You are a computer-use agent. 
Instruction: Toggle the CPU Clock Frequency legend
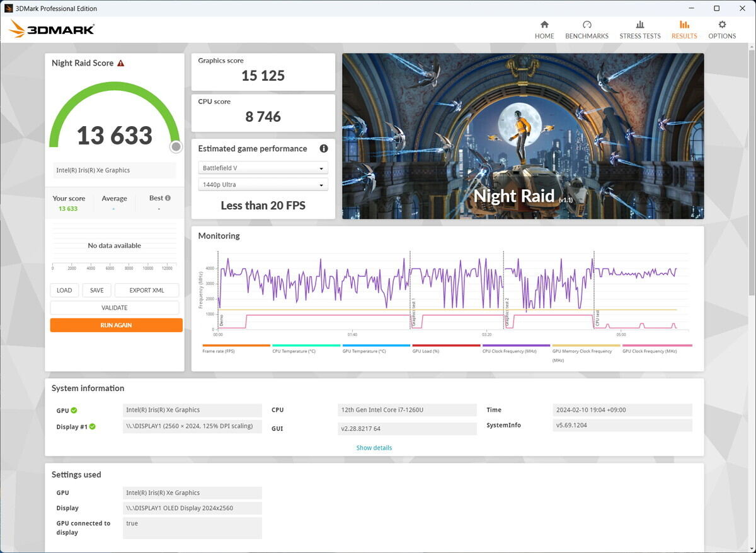[515, 348]
